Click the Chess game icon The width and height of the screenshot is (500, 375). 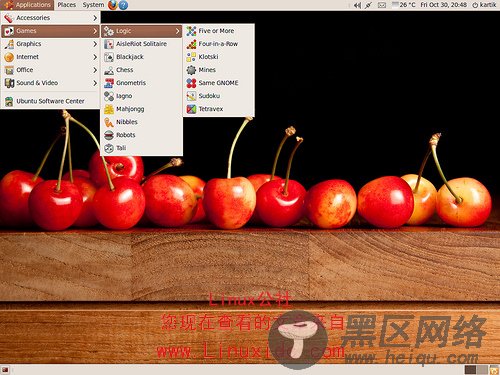tap(109, 70)
